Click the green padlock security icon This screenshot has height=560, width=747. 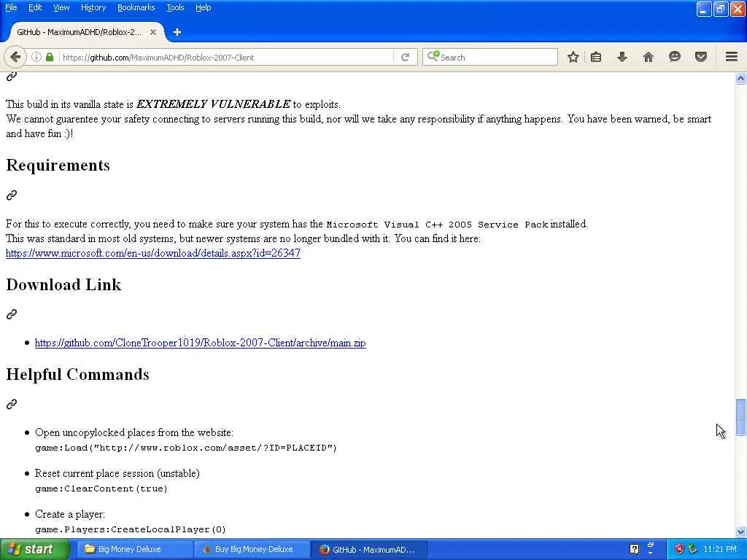pos(50,57)
